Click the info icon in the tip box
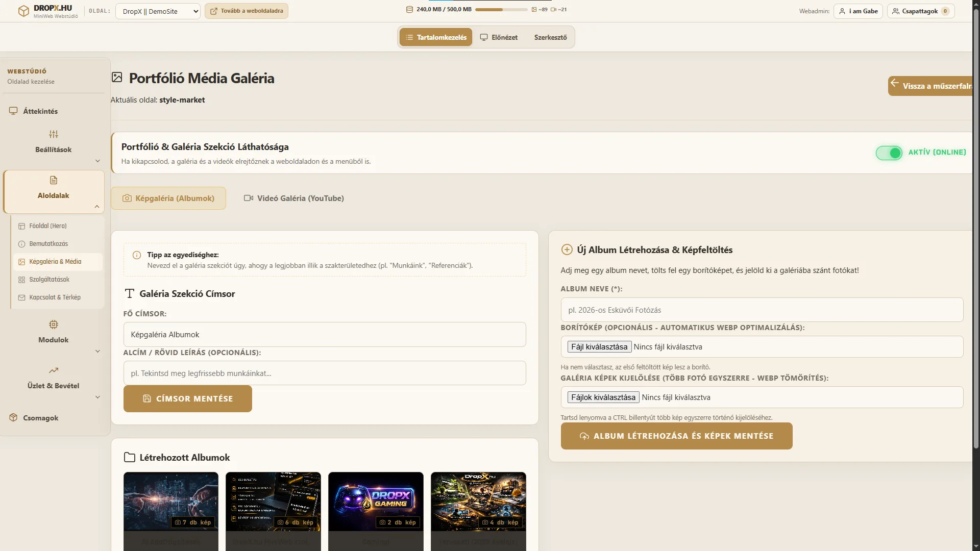This screenshot has width=980, height=551. tap(137, 255)
